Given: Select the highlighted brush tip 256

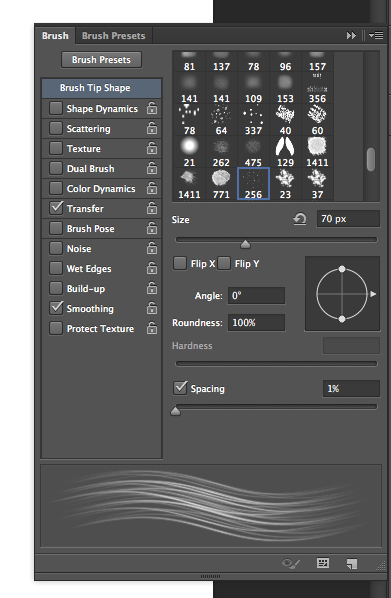Looking at the screenshot, I should (253, 184).
